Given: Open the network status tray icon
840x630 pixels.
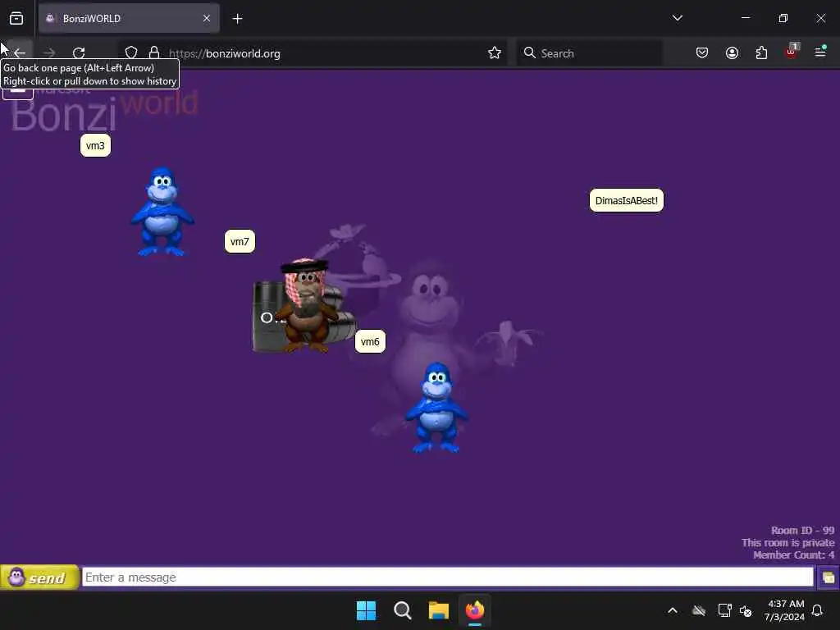Looking at the screenshot, I should (x=724, y=610).
